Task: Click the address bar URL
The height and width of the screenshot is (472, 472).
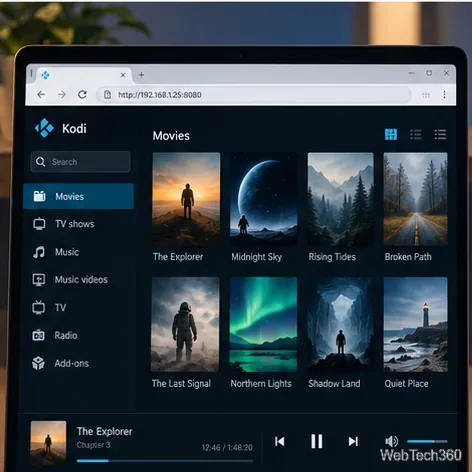Action: point(160,95)
